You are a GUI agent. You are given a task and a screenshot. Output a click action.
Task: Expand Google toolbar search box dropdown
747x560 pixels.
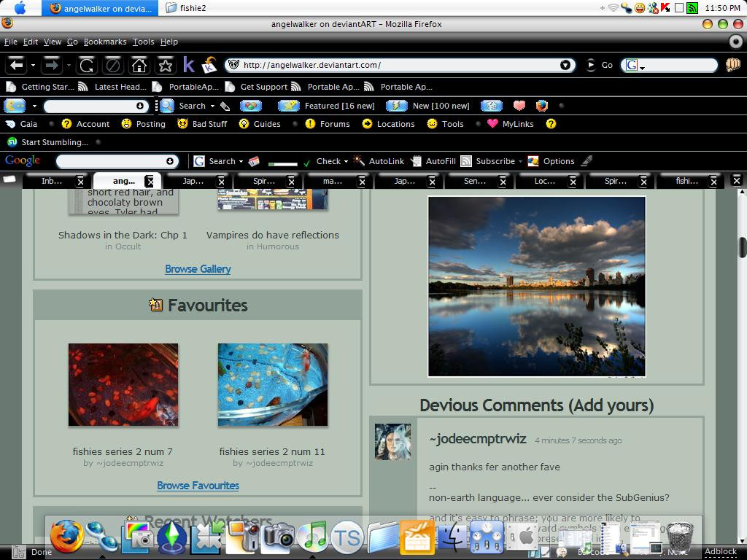coord(169,161)
